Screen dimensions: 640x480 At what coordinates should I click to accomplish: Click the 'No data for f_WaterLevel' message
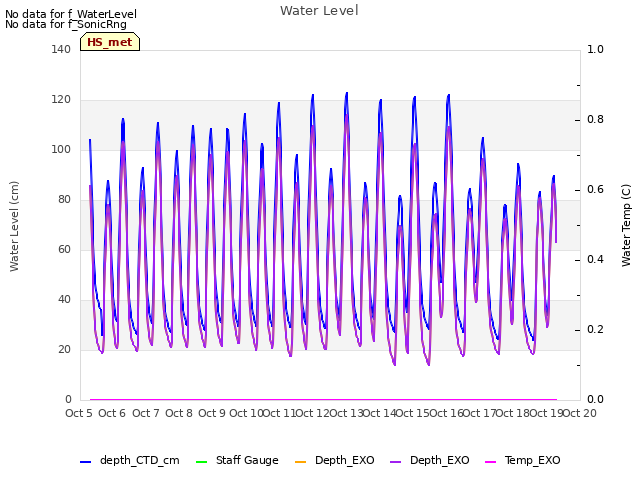coord(71,14)
